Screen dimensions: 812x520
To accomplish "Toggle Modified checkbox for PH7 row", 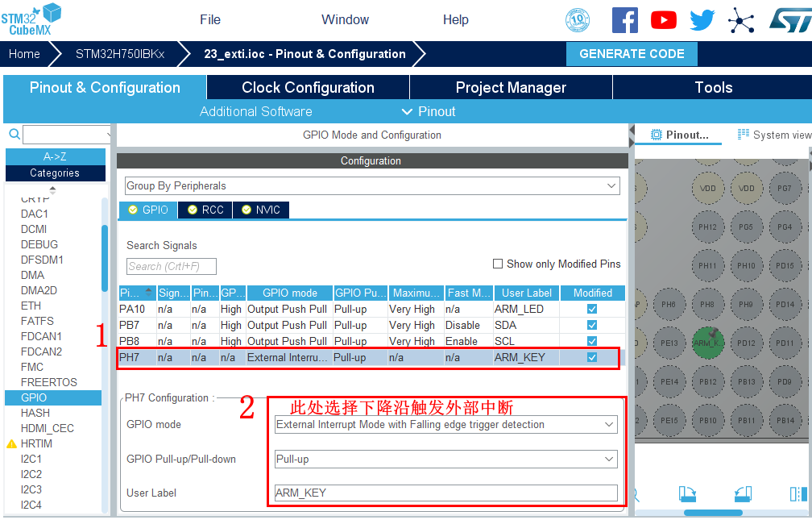I will tap(592, 357).
